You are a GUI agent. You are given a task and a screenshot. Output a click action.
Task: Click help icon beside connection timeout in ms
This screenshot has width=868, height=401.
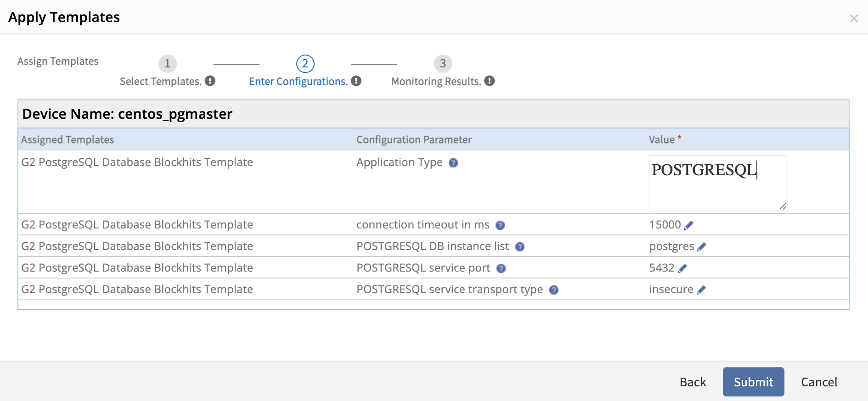pyautogui.click(x=500, y=225)
